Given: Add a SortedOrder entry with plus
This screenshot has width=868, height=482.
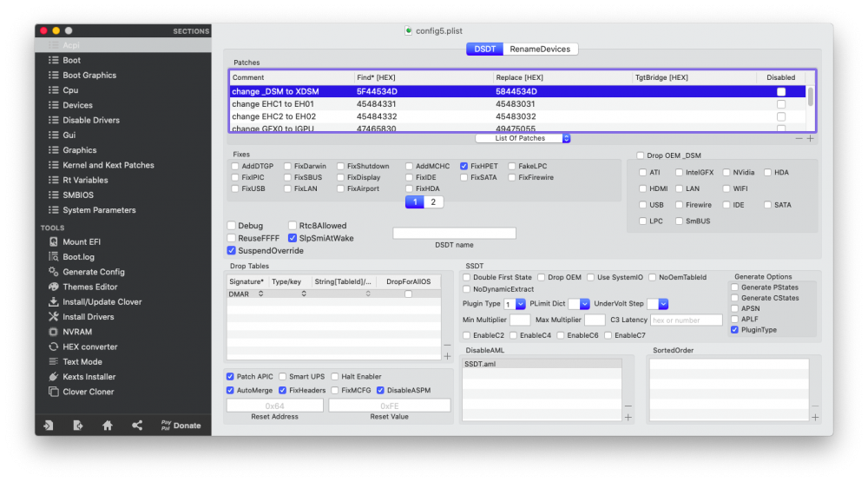Looking at the screenshot, I should click(x=815, y=417).
